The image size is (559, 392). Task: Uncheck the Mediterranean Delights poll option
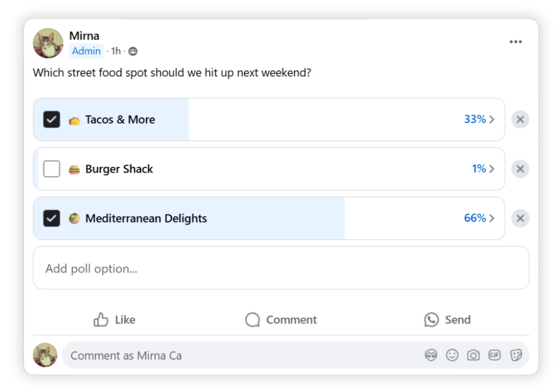[52, 218]
